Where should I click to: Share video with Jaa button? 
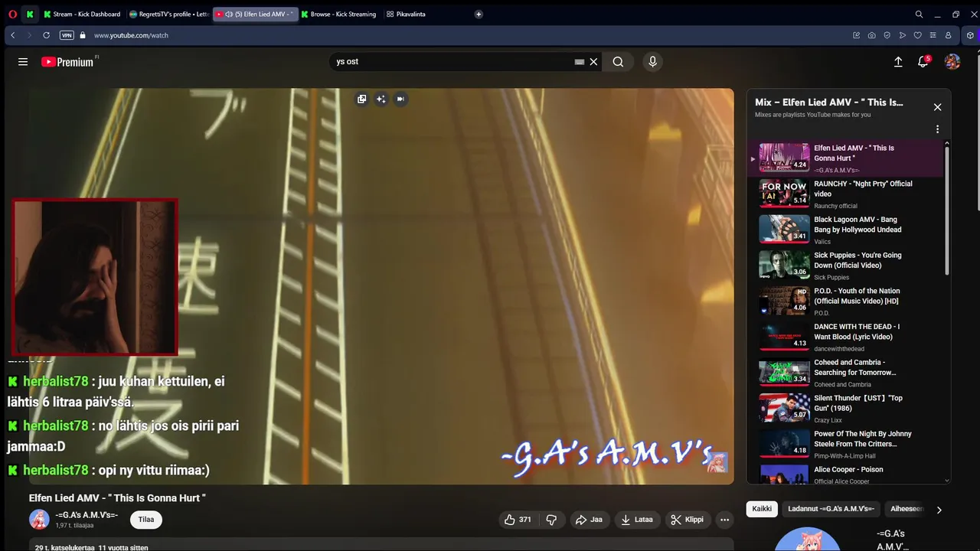tap(589, 520)
